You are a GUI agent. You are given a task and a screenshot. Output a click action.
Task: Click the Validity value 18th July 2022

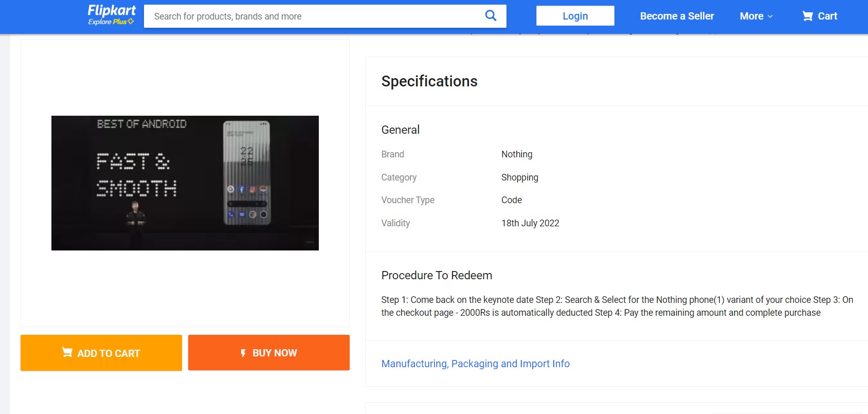530,223
